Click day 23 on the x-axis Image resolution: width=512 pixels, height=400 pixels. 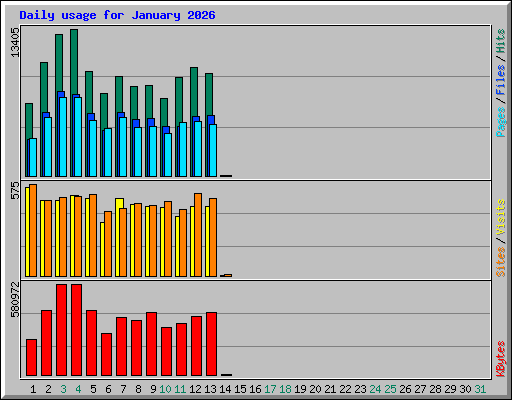coord(360,389)
